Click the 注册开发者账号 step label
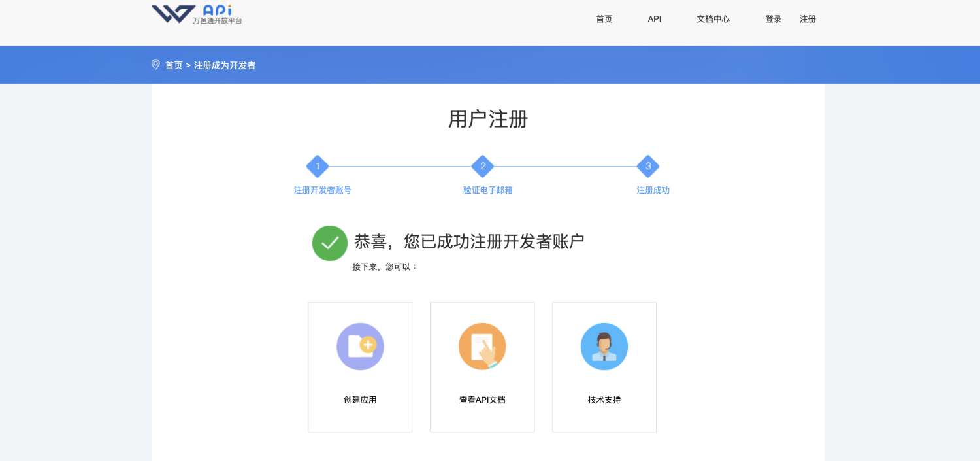 (323, 190)
